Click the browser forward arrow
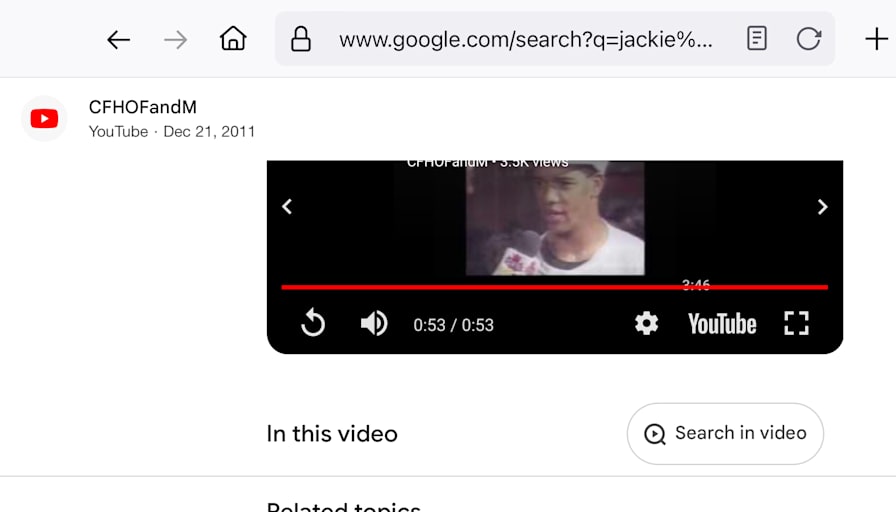Screen dimensions: 896x512 [175, 40]
